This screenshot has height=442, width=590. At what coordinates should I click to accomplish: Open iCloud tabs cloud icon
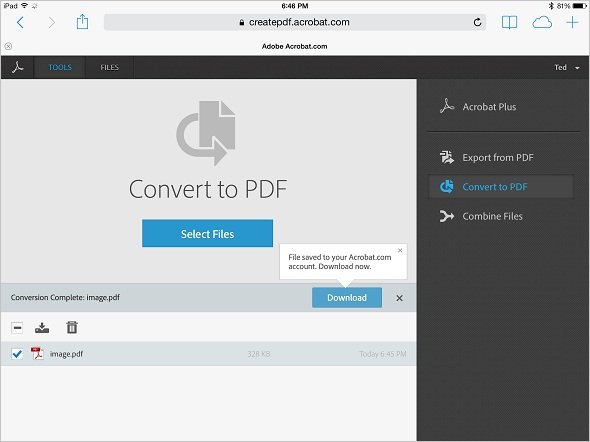point(542,23)
